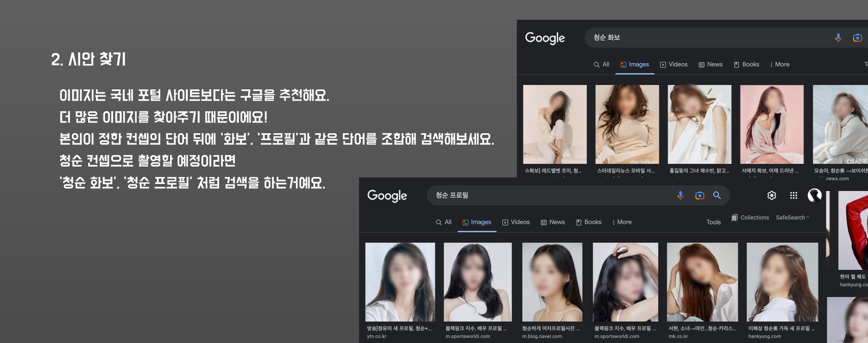Open Books tab in 청순 화보 window

coord(747,65)
